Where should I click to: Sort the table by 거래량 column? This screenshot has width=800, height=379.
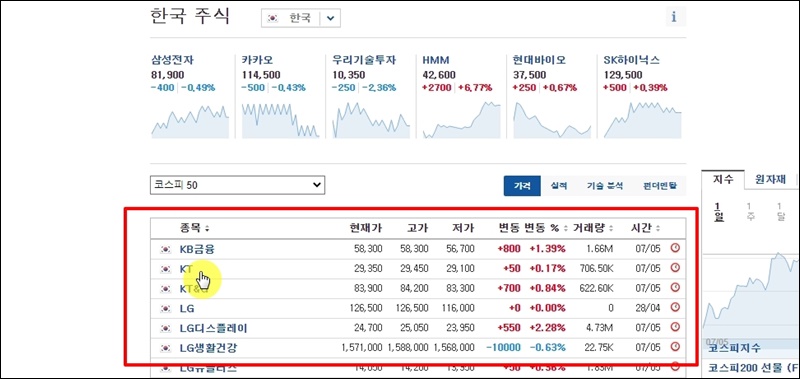pos(593,228)
